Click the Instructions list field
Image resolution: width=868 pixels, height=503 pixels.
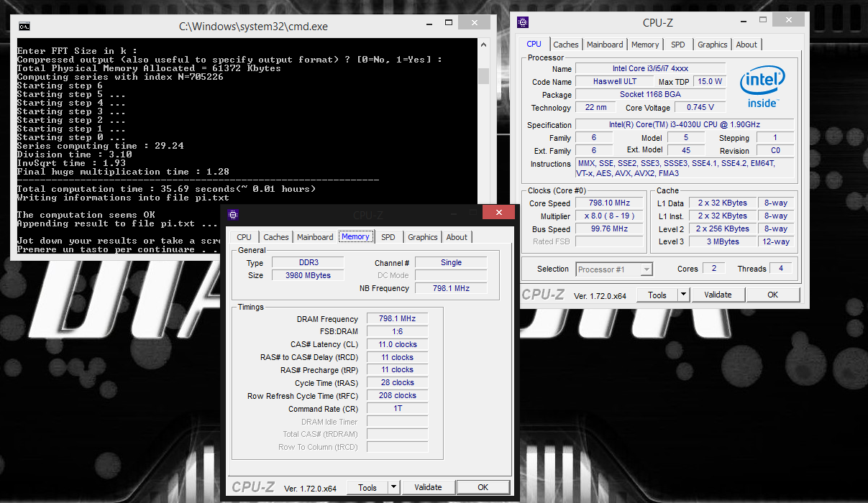pyautogui.click(x=685, y=168)
